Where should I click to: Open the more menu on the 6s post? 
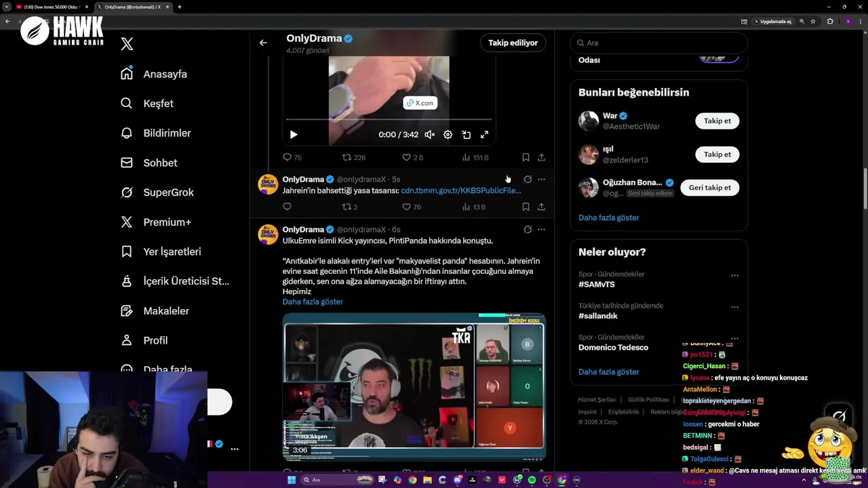tap(541, 230)
